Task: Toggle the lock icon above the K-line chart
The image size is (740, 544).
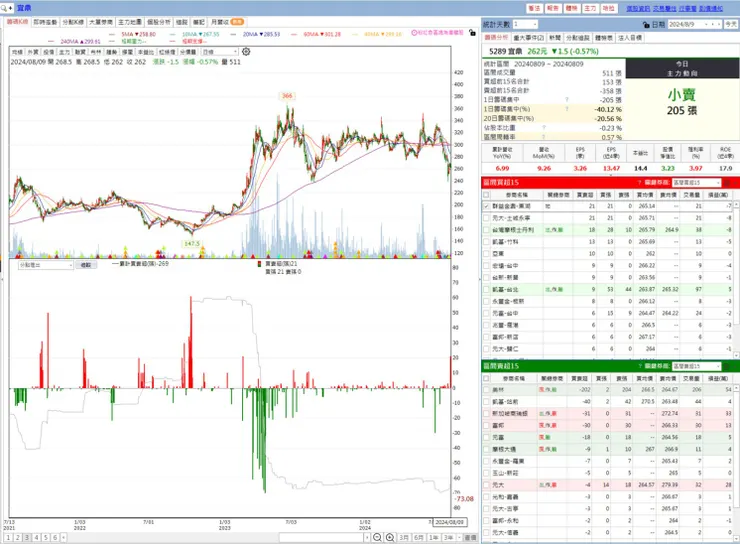Action: click(472, 33)
